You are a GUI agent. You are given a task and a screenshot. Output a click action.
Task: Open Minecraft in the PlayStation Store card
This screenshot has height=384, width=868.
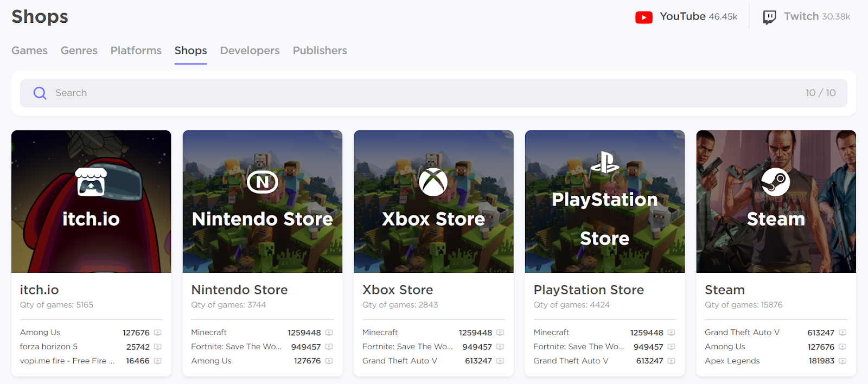click(551, 332)
